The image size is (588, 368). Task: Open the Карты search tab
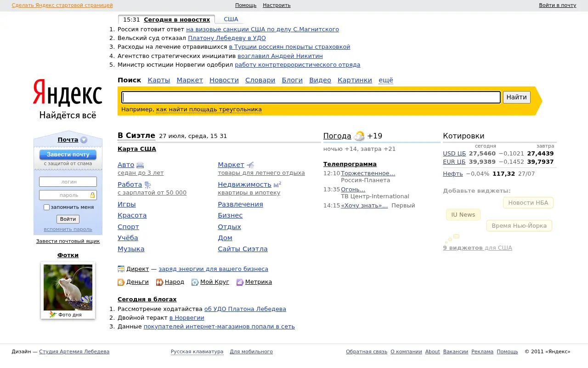[x=159, y=80]
